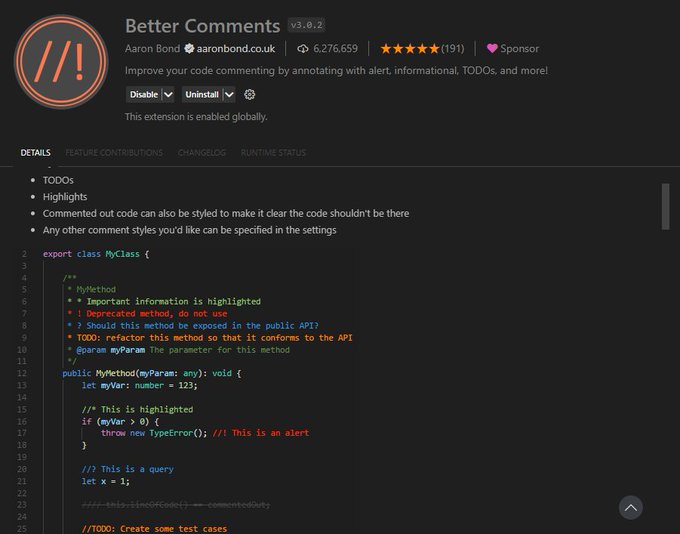Image resolution: width=680 pixels, height=534 pixels.
Task: Click the details pane vertical scrollbar thumb
Action: click(665, 206)
